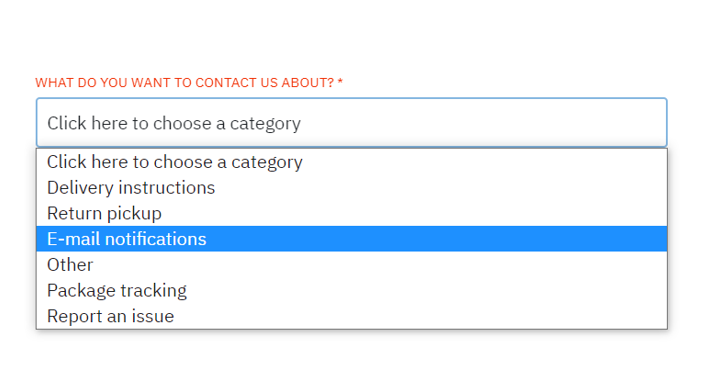Select Other as the contact category
The image size is (723, 387).
tap(352, 265)
